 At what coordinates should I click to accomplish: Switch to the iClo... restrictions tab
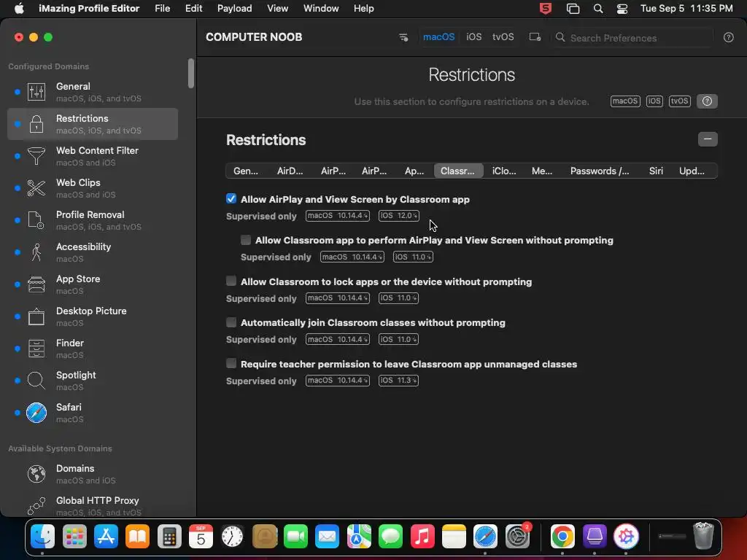coord(504,171)
